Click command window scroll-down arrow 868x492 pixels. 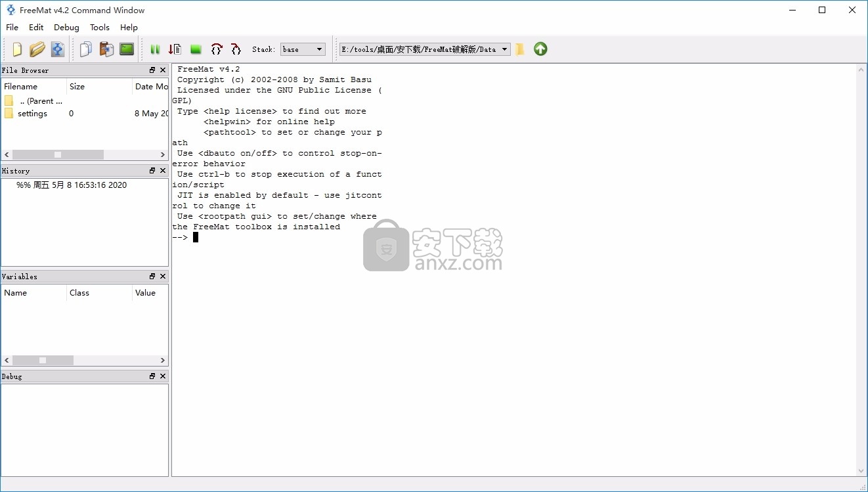862,471
